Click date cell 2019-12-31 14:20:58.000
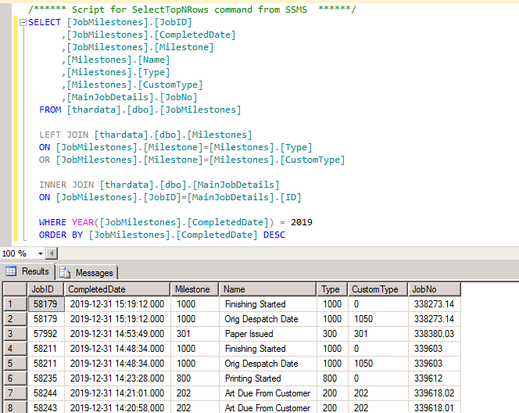The image size is (519, 413). coord(117,408)
